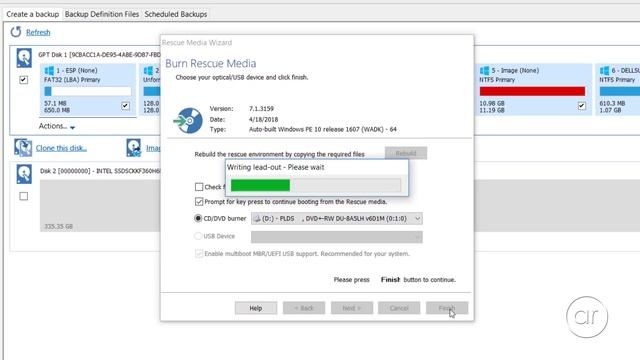The height and width of the screenshot is (360, 640).
Task: Click the Clone this disk link
Action: point(61,148)
